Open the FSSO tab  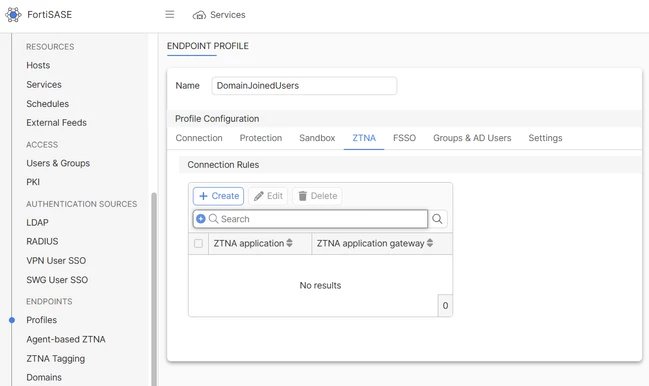pyautogui.click(x=404, y=138)
